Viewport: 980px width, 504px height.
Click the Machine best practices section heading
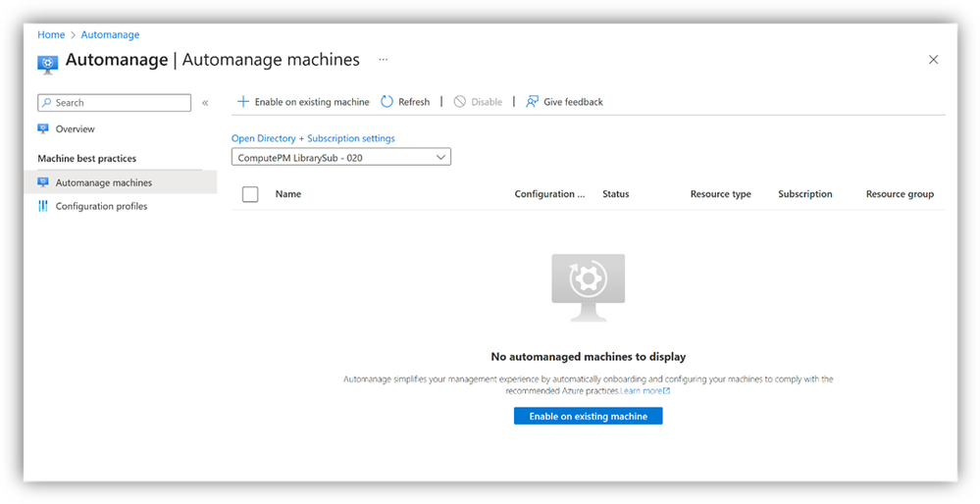click(87, 159)
